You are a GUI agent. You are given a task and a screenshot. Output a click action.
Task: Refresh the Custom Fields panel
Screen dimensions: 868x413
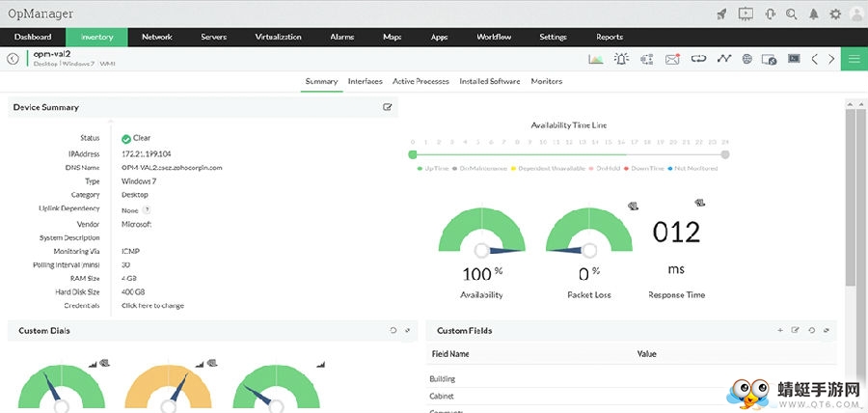[x=811, y=331]
